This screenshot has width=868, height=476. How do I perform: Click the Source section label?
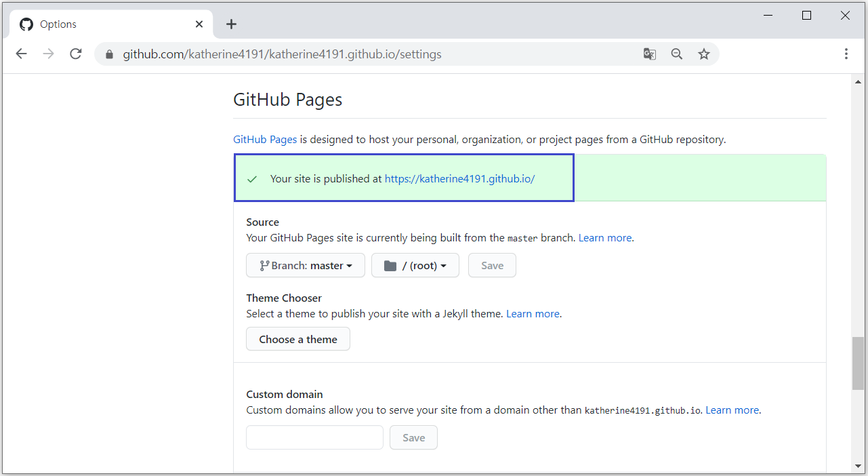(x=263, y=222)
